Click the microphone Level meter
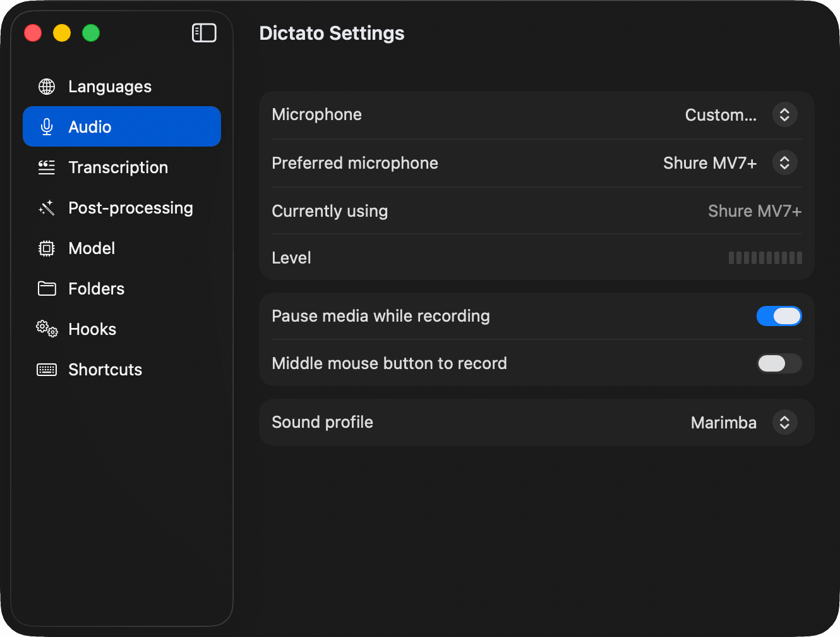This screenshot has width=840, height=637. 765,258
